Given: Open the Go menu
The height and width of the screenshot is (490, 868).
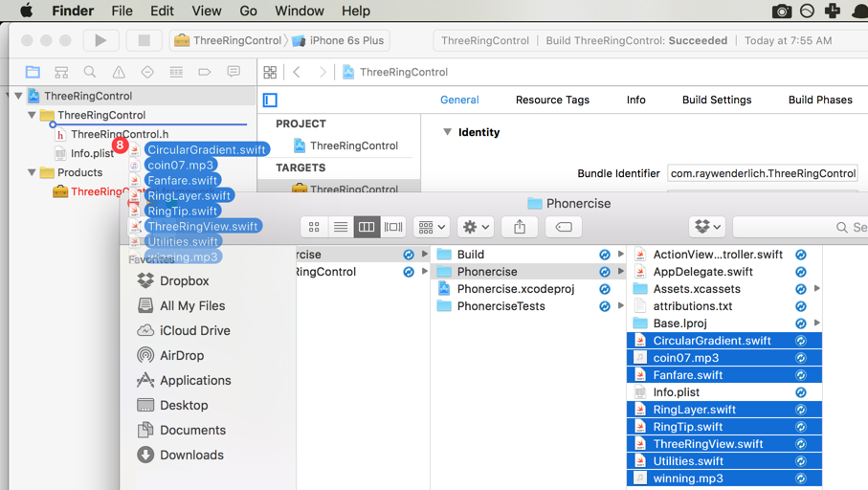Looking at the screenshot, I should [x=248, y=11].
